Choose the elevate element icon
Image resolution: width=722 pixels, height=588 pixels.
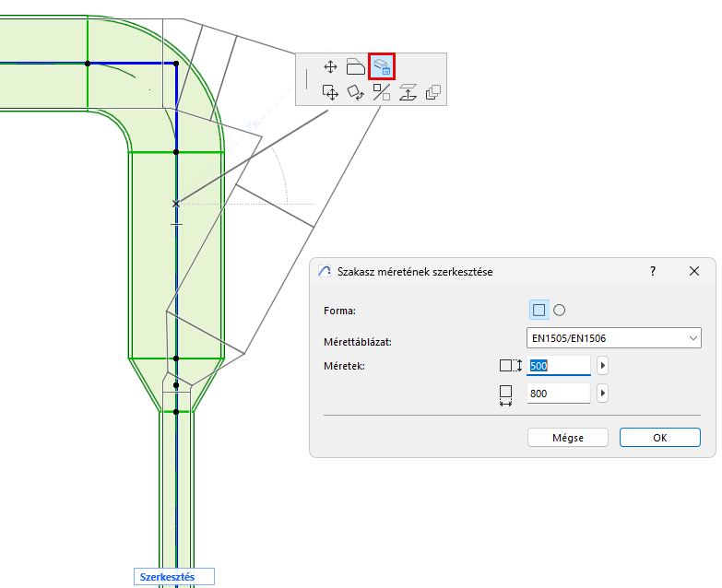pos(408,92)
